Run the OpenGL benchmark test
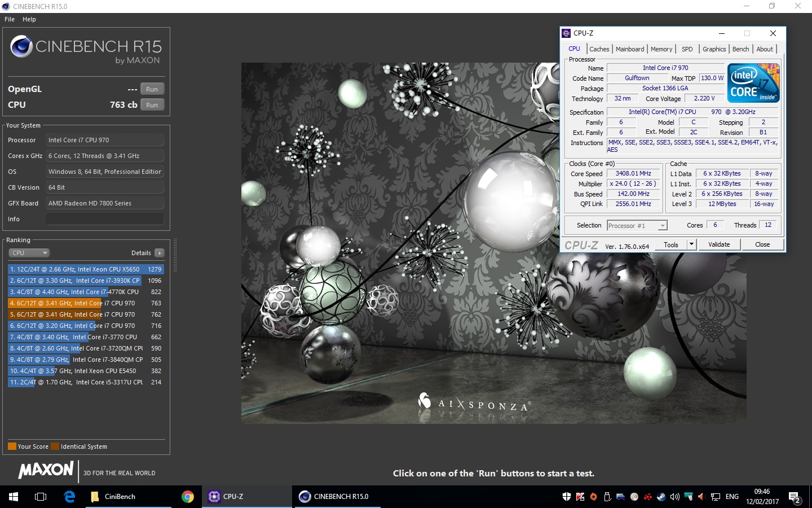 point(152,89)
